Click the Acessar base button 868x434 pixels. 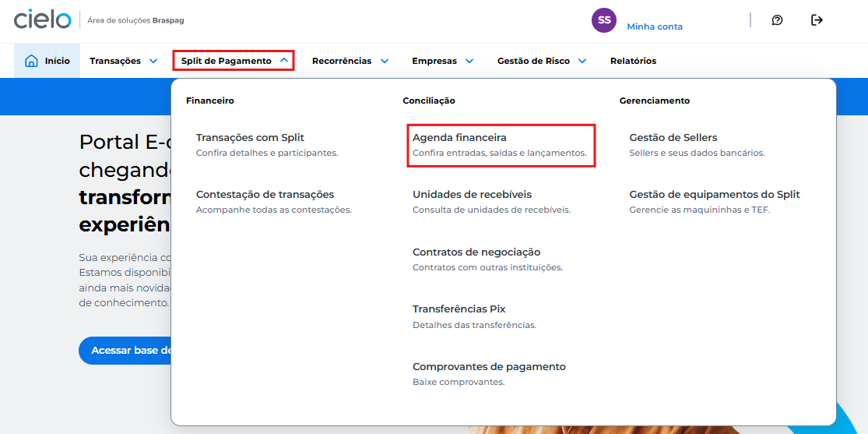pos(125,351)
